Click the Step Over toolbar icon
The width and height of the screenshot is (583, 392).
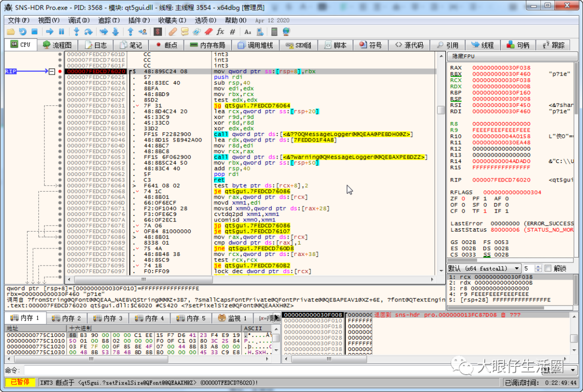[89, 32]
